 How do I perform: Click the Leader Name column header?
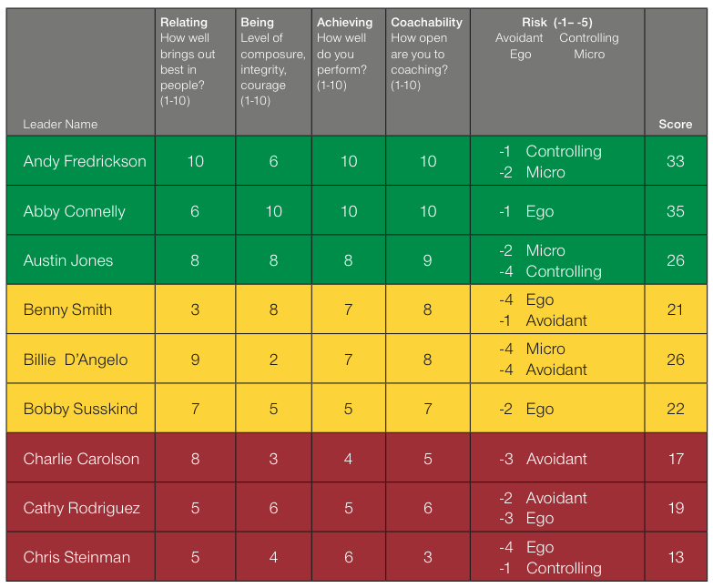60,124
